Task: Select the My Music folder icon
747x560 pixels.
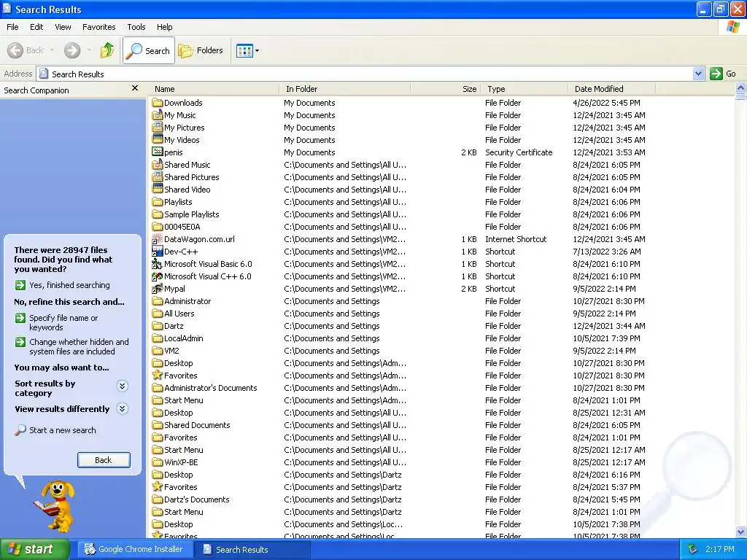Action: tap(158, 114)
